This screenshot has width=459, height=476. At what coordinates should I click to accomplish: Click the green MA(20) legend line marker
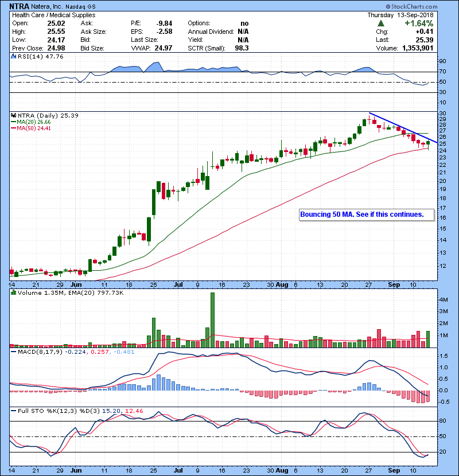(13, 122)
